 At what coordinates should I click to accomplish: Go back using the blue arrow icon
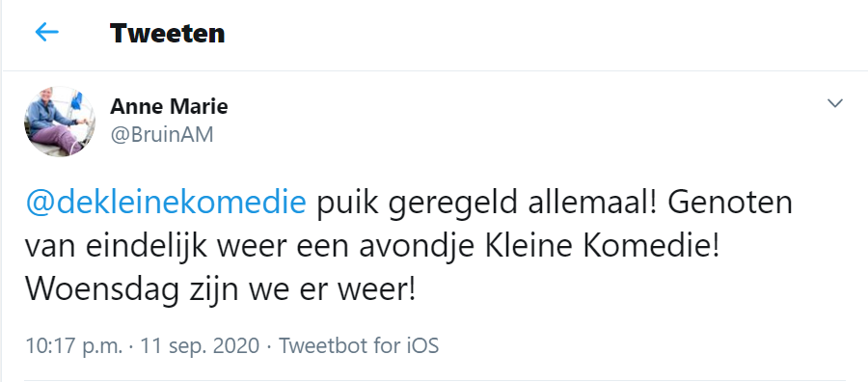47,33
